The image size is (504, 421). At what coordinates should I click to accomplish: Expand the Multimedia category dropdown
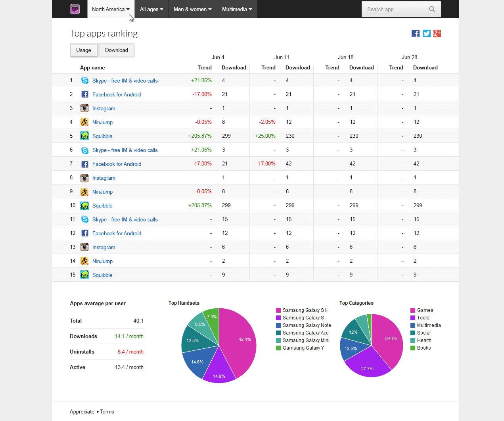click(x=237, y=9)
